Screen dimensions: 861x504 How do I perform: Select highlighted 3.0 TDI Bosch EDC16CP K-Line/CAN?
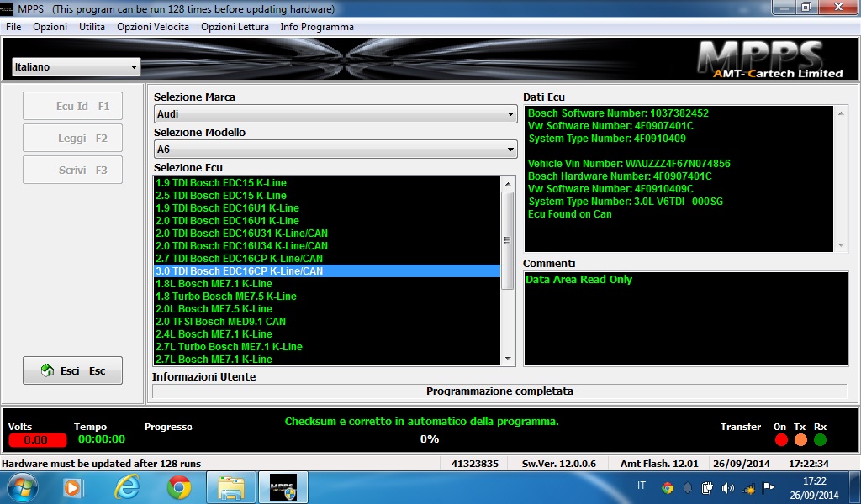pyautogui.click(x=327, y=271)
